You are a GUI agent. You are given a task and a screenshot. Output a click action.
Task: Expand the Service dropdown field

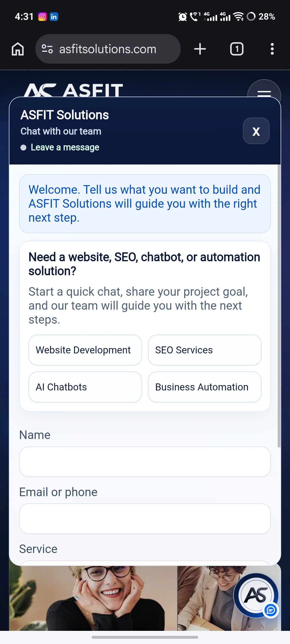pos(145,563)
